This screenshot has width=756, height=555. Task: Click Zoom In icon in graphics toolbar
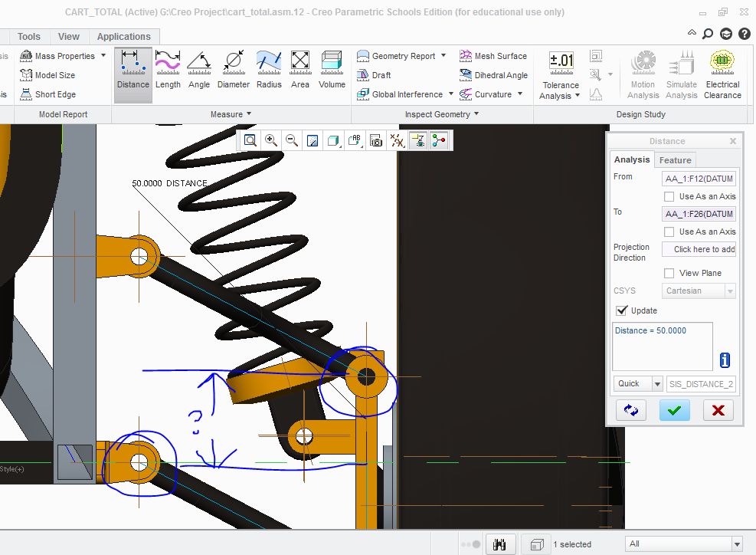click(x=271, y=140)
